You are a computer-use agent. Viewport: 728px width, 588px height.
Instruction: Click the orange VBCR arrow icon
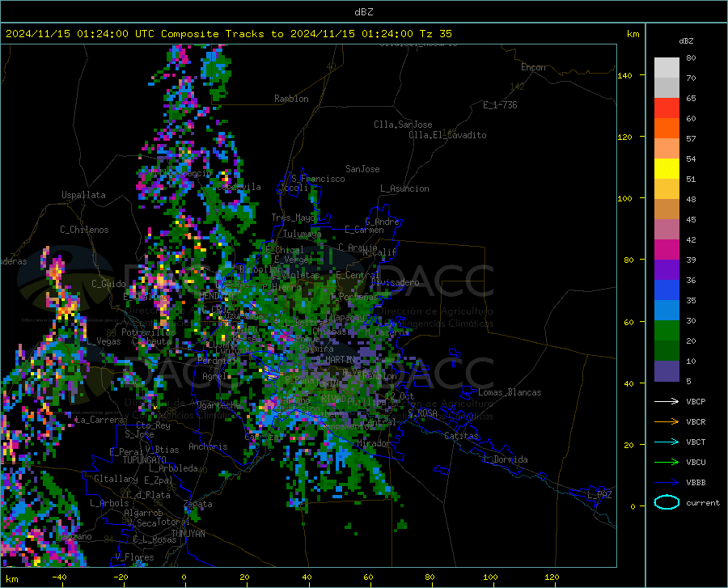coord(667,421)
